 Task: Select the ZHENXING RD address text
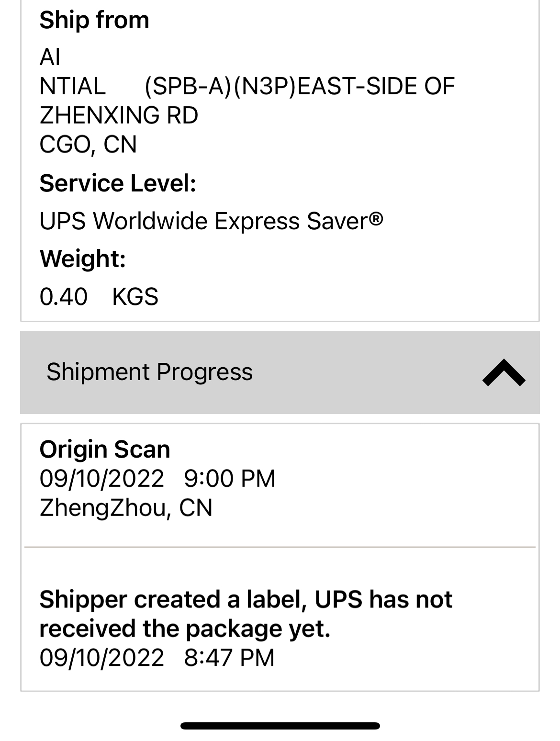click(119, 115)
